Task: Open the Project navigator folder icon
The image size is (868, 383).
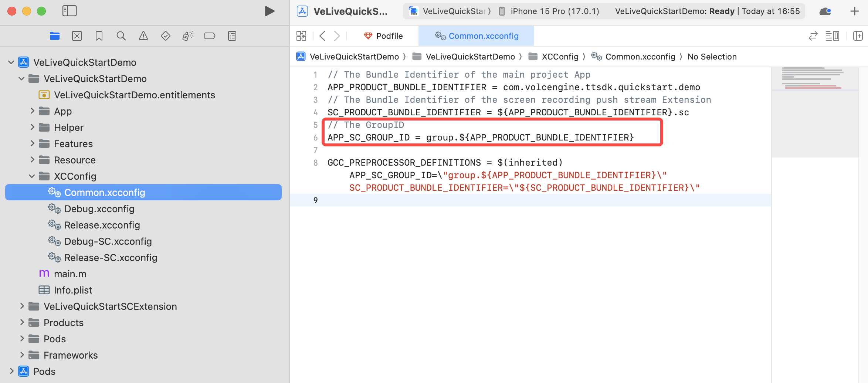Action: (55, 36)
